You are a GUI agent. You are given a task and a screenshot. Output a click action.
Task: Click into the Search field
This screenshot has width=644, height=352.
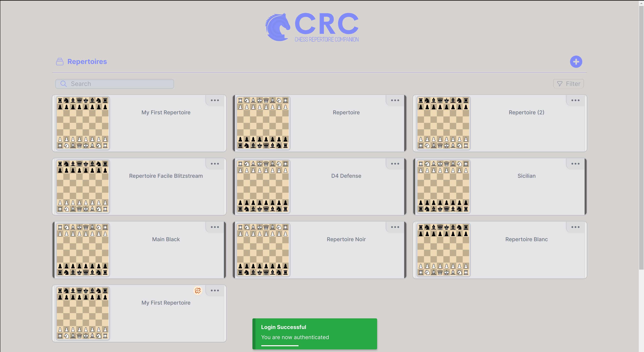(115, 84)
